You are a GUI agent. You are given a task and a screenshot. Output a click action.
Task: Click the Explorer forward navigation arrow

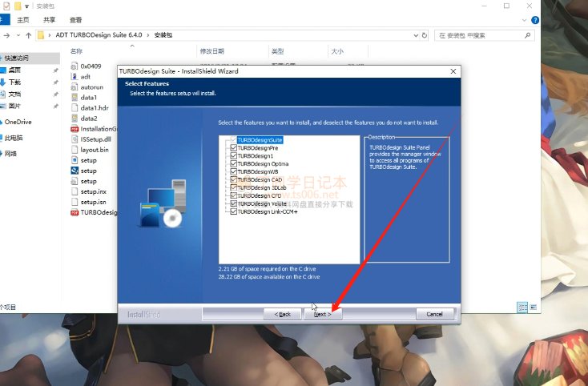pos(6,35)
